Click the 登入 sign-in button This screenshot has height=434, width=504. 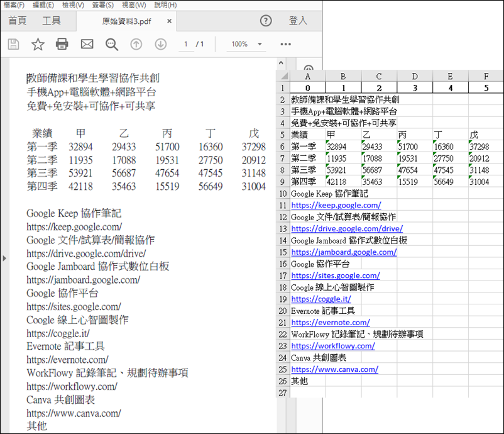(298, 21)
